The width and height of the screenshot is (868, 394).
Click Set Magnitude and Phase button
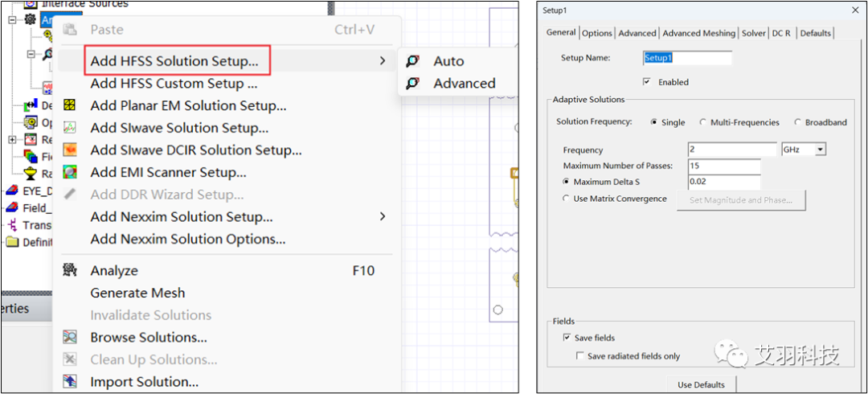pyautogui.click(x=741, y=200)
